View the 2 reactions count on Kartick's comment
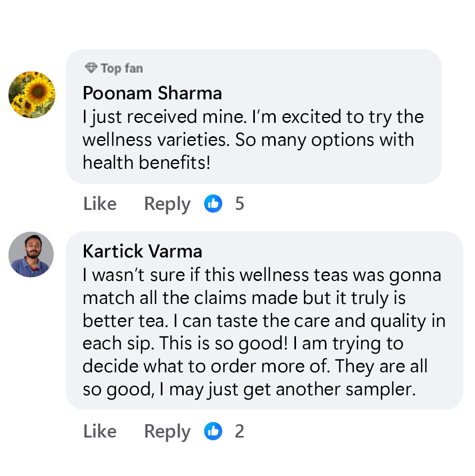Viewport: 475px width, 476px height. point(239,431)
